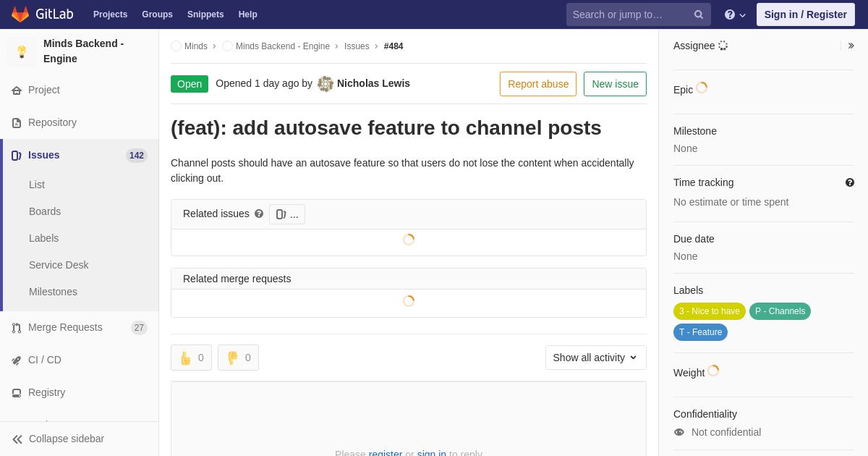Go to Minds breadcrumb link
The height and width of the screenshot is (456, 868).
click(196, 46)
